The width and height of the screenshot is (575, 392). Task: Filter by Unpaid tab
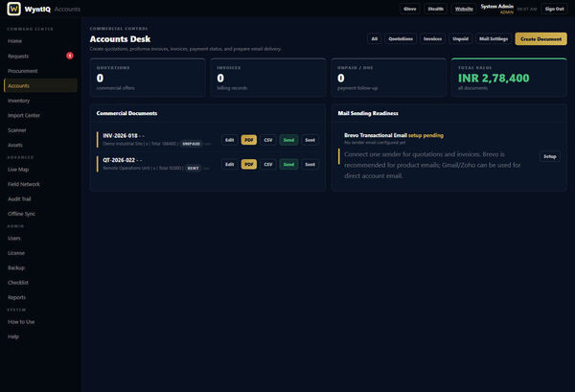pyautogui.click(x=461, y=39)
